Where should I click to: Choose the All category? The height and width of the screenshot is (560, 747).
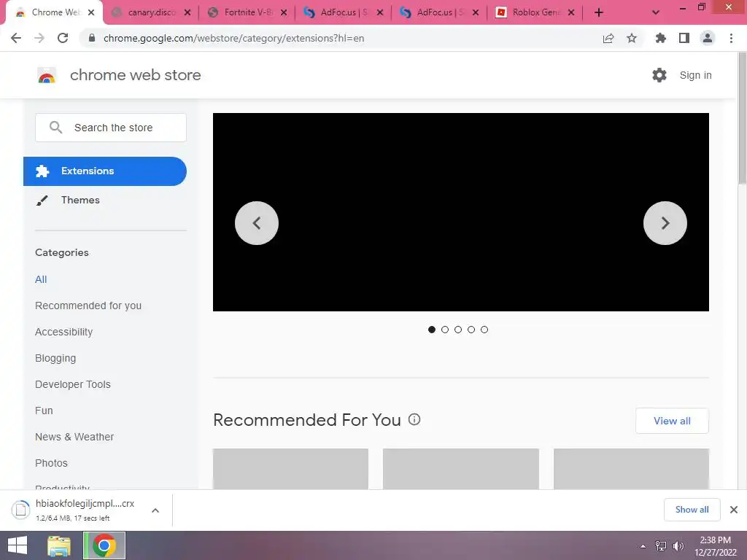point(41,279)
